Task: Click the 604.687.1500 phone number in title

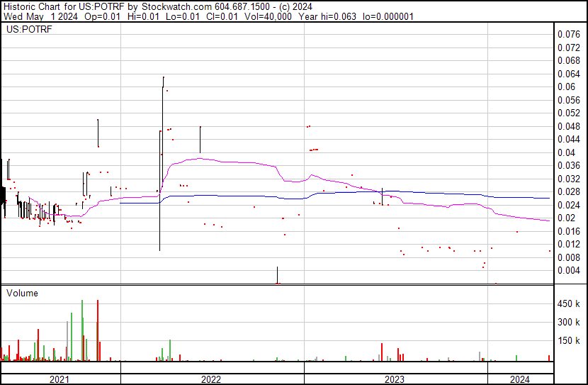Action: [x=244, y=7]
